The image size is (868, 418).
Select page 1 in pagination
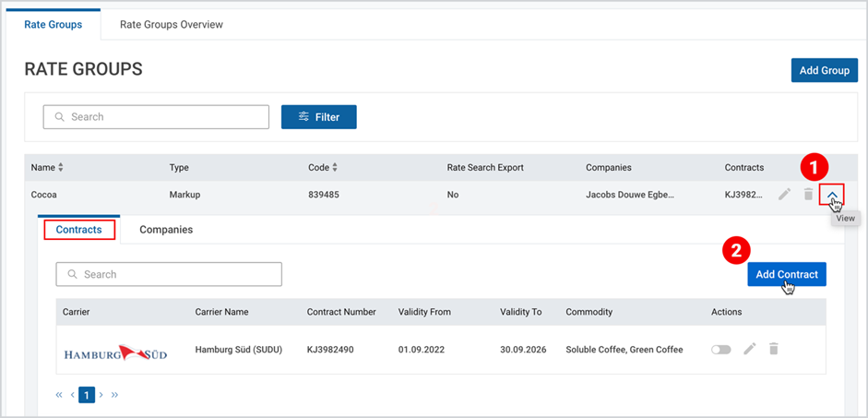click(87, 395)
